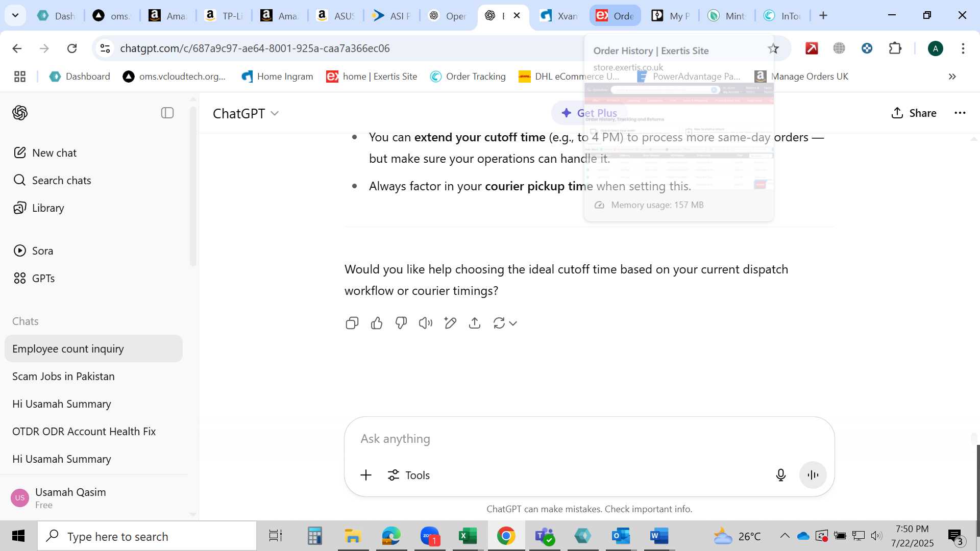Switch to the Xvan tab
Image resolution: width=980 pixels, height=551 pixels.
click(559, 16)
